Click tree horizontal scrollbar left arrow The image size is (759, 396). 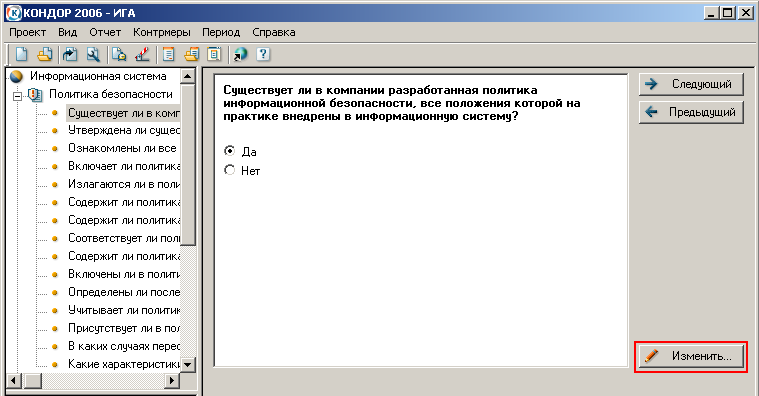[13, 380]
